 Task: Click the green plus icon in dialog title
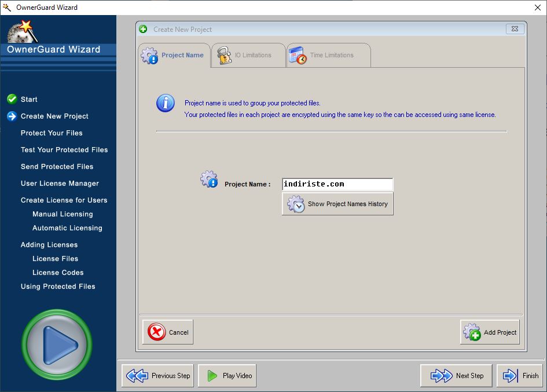tap(143, 29)
